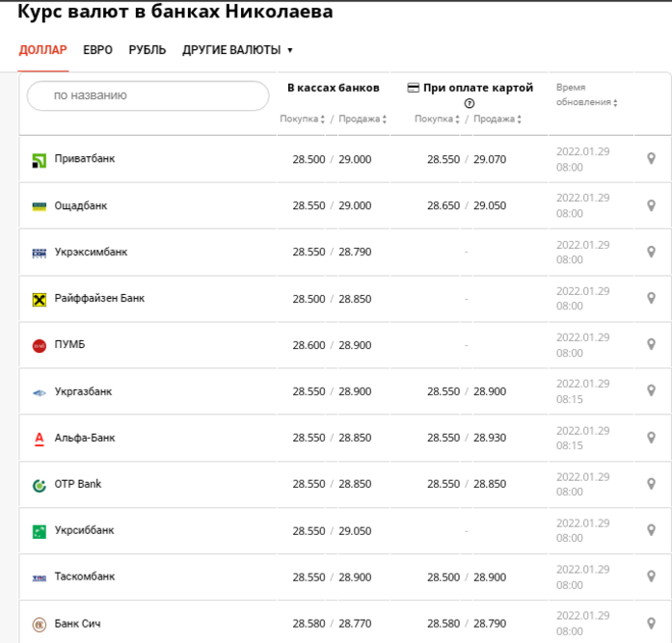This screenshot has height=643, width=672.
Task: Click the location pin for Таскомбанк
Action: (x=651, y=576)
